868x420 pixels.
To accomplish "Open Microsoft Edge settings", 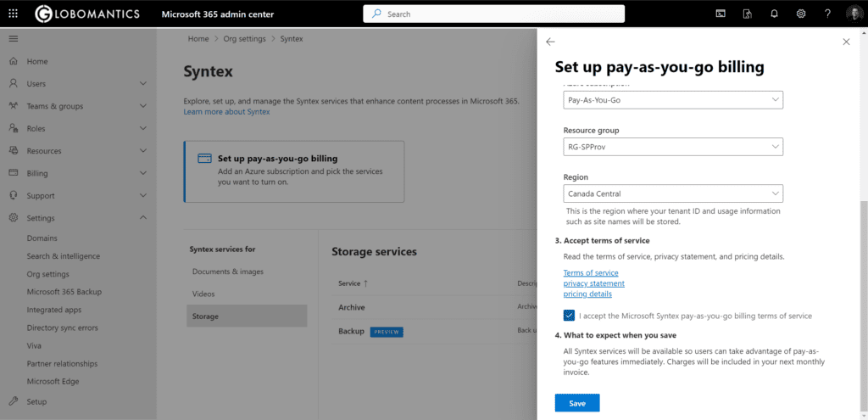I will tap(53, 381).
